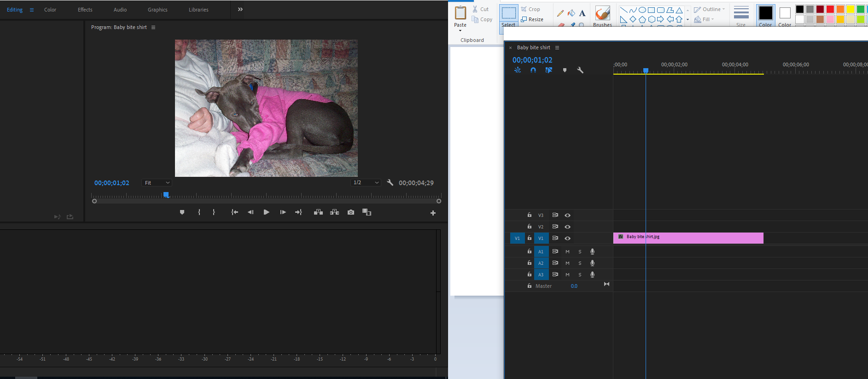Click the timeline timecode 00;00;01;02
Screen dimensions: 868x379
click(x=532, y=60)
